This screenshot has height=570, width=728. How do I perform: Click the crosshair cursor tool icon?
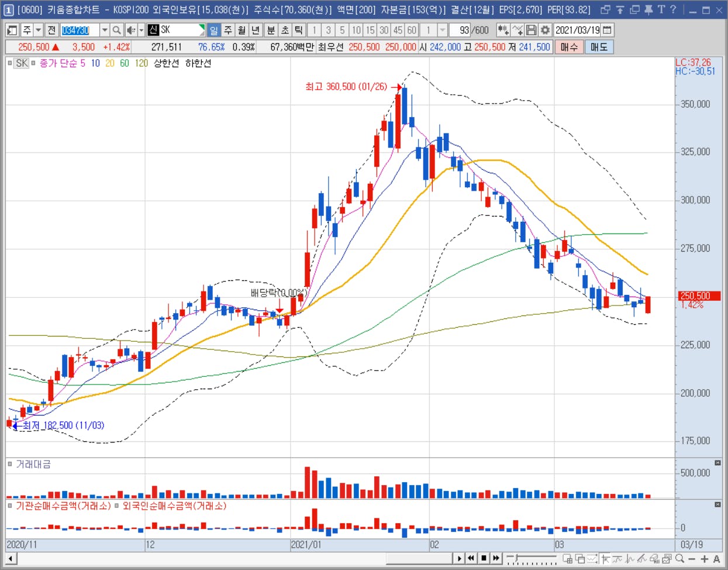click(x=606, y=558)
